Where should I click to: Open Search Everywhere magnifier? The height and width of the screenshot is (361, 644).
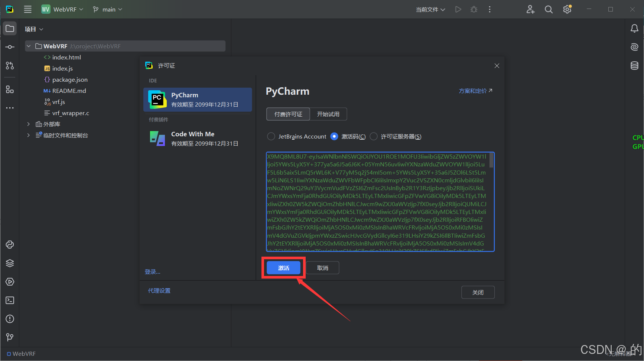click(549, 9)
